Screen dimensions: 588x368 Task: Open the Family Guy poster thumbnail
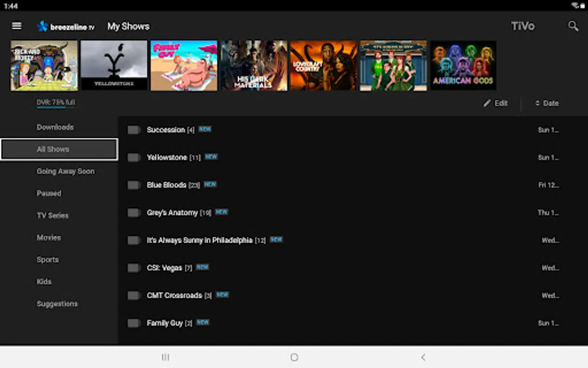[184, 65]
